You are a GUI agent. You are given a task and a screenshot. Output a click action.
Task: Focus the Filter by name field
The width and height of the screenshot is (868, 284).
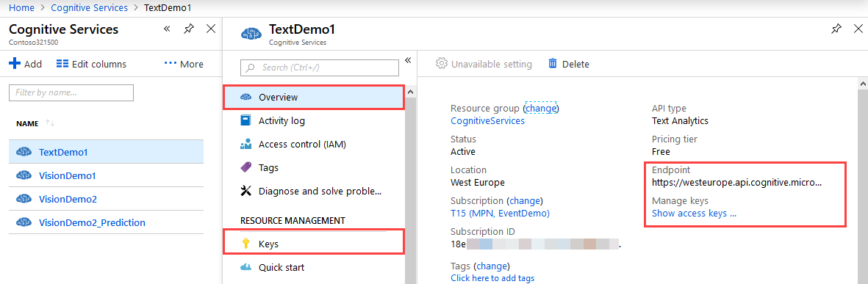pos(71,92)
